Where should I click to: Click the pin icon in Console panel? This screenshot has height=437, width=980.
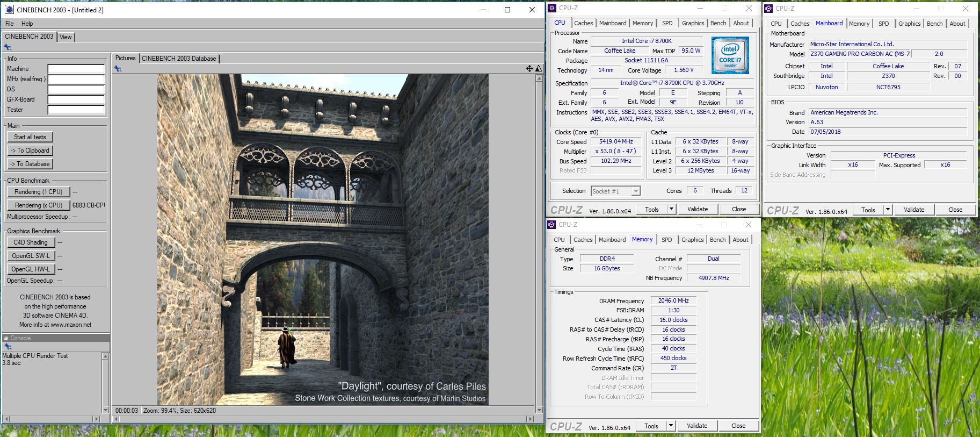coord(8,347)
